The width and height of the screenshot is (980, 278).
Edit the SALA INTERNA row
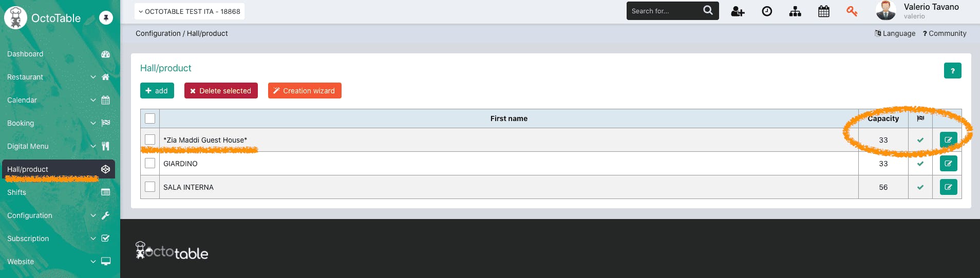948,187
